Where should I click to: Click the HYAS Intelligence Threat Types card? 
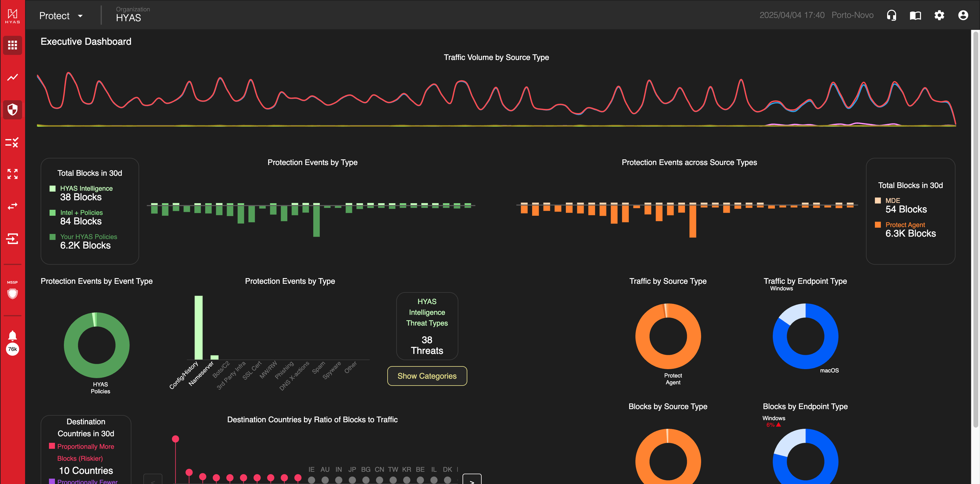tap(427, 326)
